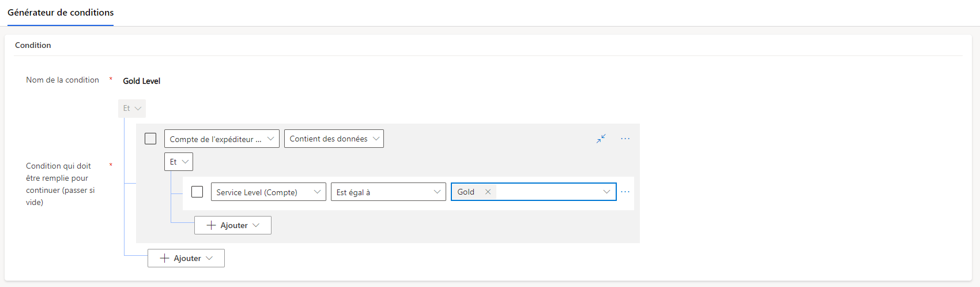Open the top-level disabled Et dropdown
The width and height of the screenshot is (980, 287).
(x=132, y=108)
